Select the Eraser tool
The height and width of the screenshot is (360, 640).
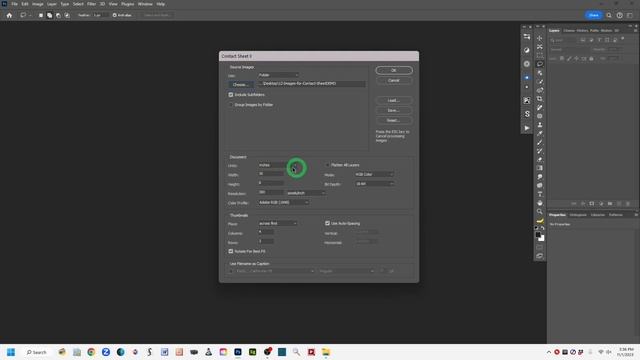click(x=540, y=160)
